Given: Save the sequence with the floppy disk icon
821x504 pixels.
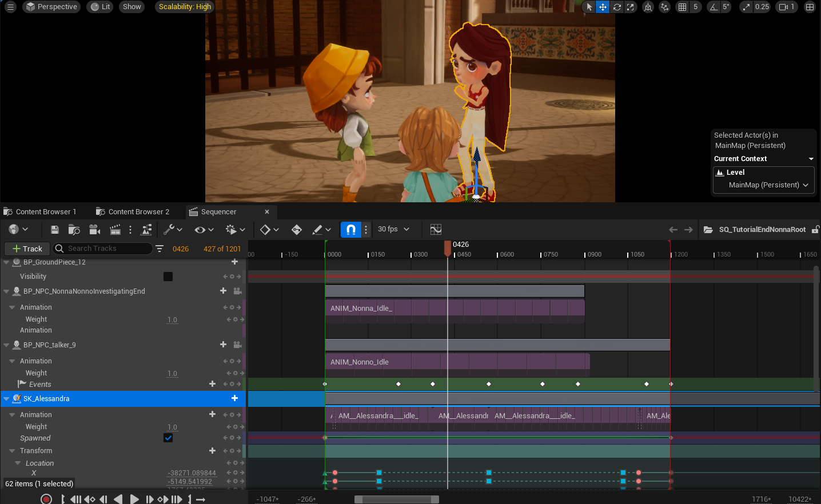Looking at the screenshot, I should tap(55, 230).
